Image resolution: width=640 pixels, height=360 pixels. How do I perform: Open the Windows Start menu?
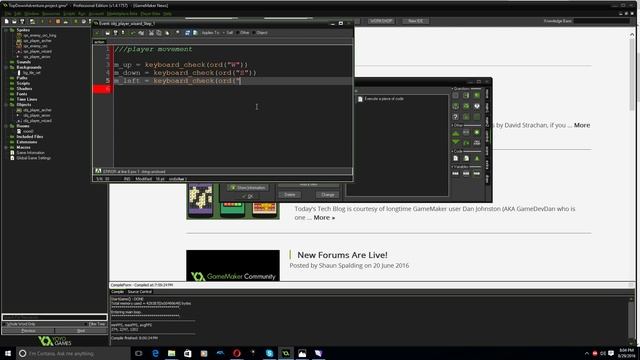click(8, 353)
